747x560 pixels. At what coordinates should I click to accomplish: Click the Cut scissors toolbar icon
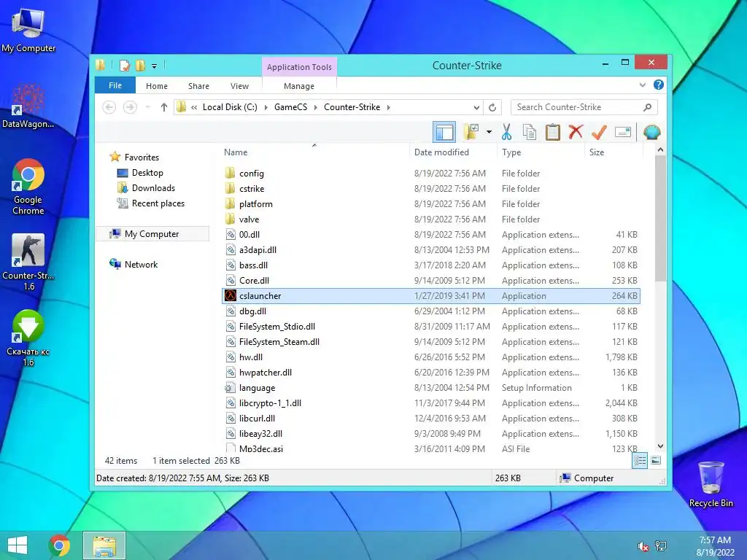coord(506,132)
